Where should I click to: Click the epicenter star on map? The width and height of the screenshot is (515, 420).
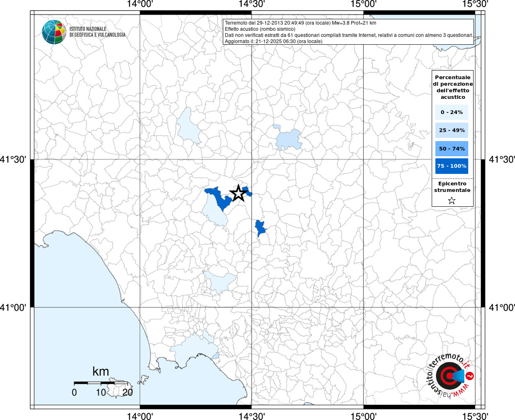(x=238, y=193)
